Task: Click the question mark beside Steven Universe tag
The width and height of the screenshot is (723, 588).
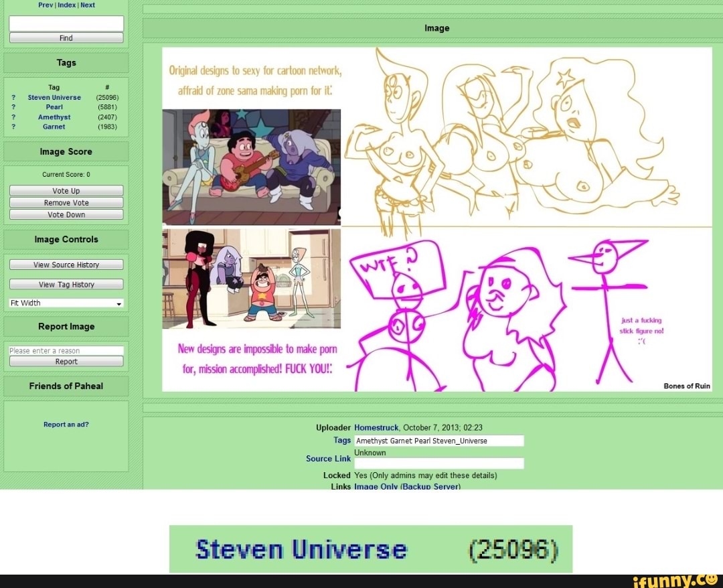Action: pyautogui.click(x=12, y=98)
